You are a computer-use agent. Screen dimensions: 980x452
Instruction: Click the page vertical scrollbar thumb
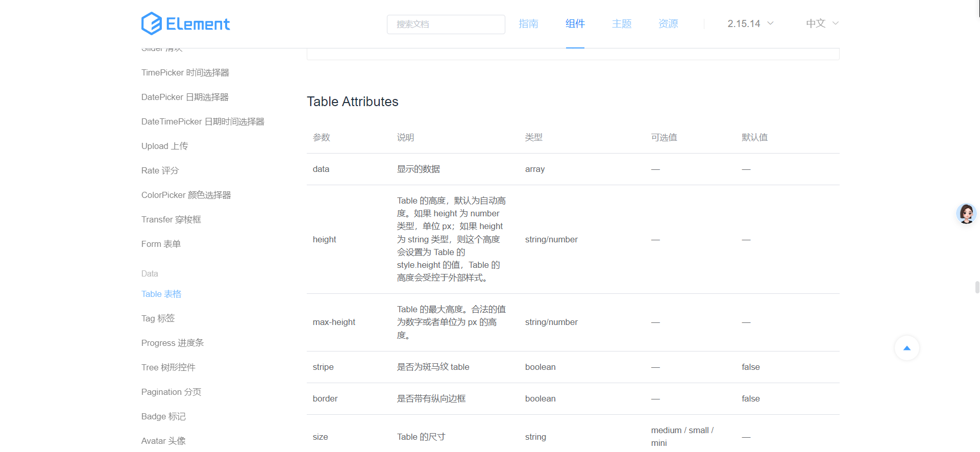click(x=977, y=287)
